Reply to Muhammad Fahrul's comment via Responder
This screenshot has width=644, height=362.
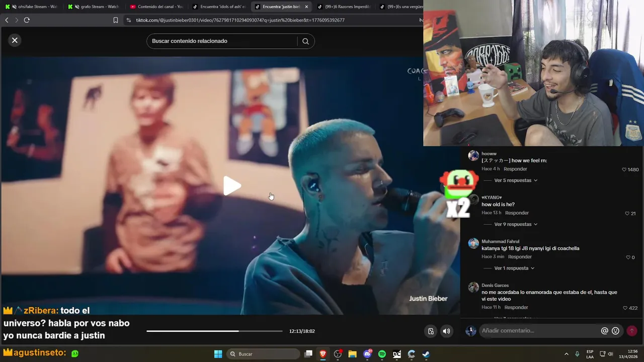pyautogui.click(x=520, y=256)
